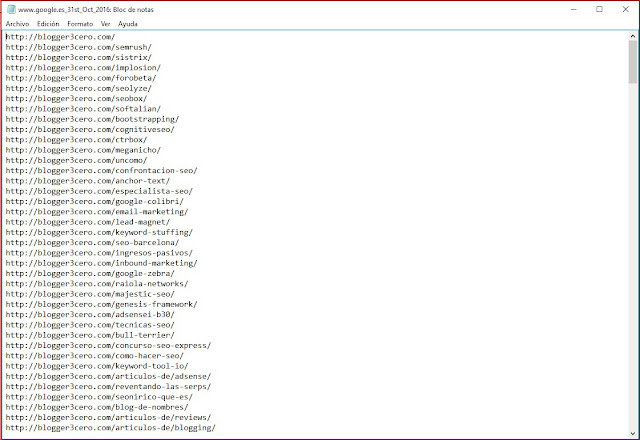This screenshot has height=440, width=640.
Task: Click the blogger3cero.com/seo-barcelona/ line
Action: tap(92, 242)
